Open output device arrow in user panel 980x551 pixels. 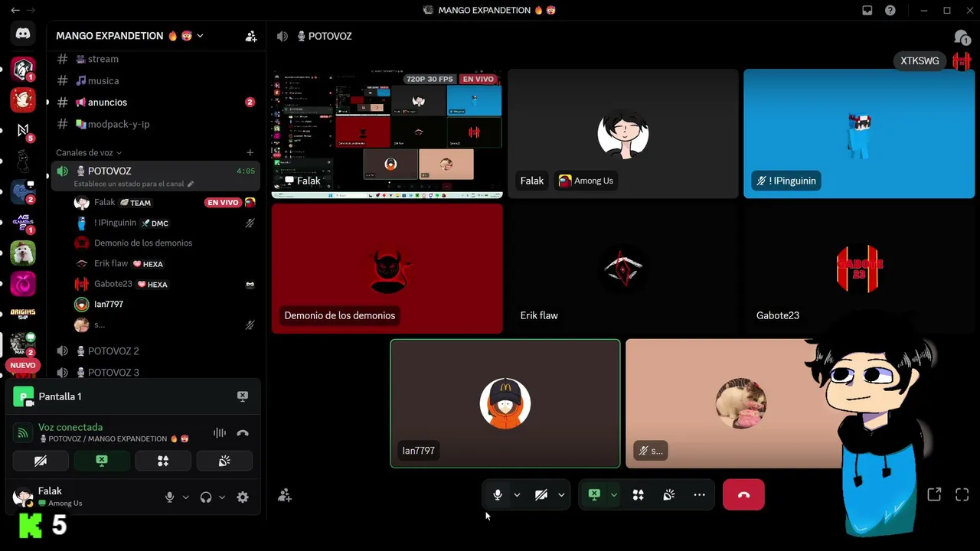222,497
